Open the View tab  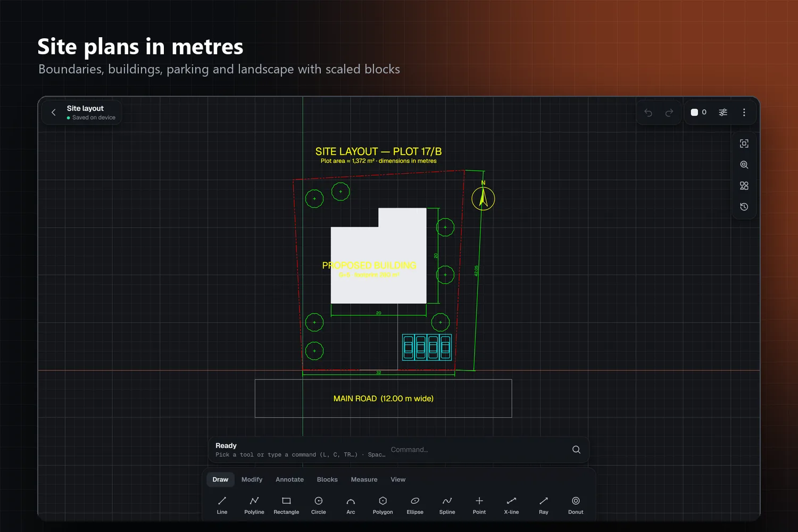click(x=398, y=479)
